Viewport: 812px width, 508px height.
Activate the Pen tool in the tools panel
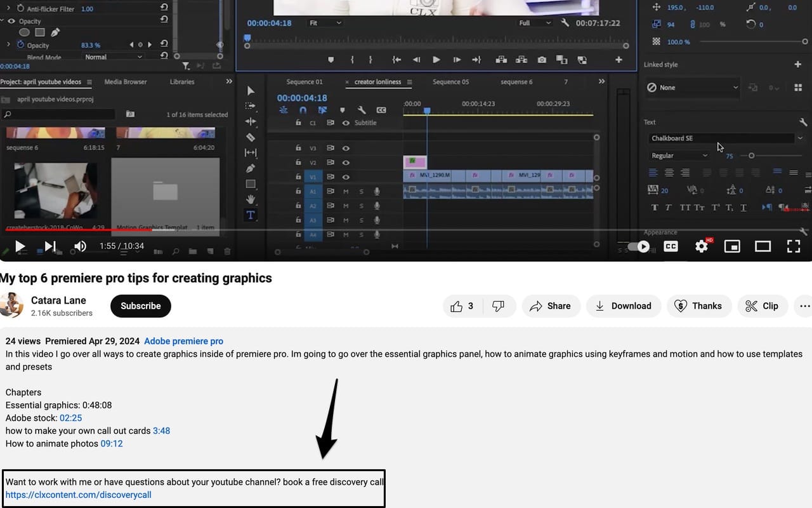click(x=251, y=168)
